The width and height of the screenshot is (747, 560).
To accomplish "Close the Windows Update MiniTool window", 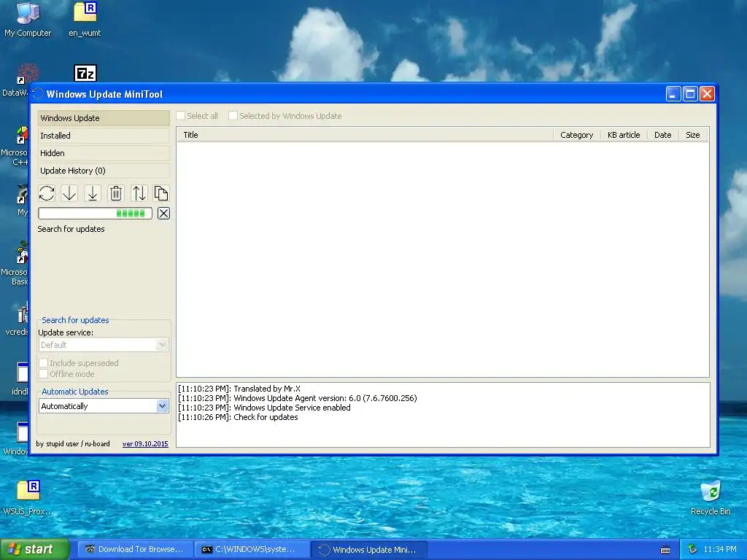I will click(x=707, y=94).
